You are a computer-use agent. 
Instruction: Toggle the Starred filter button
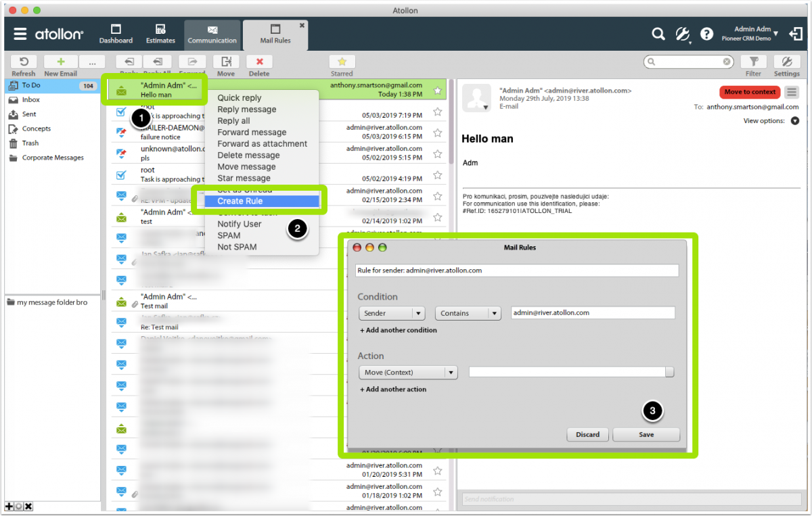pyautogui.click(x=342, y=62)
